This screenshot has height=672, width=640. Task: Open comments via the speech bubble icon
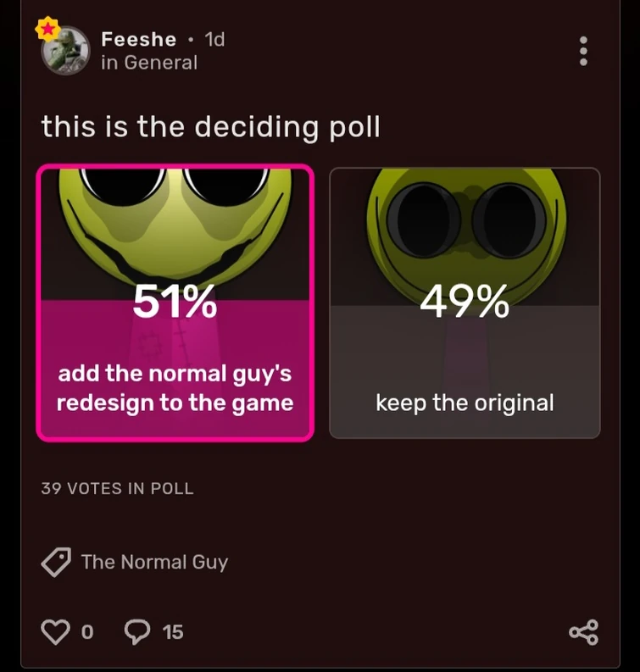(137, 632)
